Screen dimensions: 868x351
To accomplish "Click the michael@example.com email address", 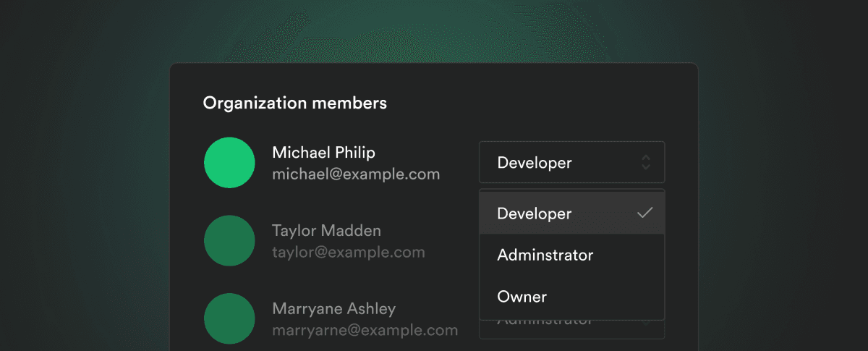I will pyautogui.click(x=356, y=174).
